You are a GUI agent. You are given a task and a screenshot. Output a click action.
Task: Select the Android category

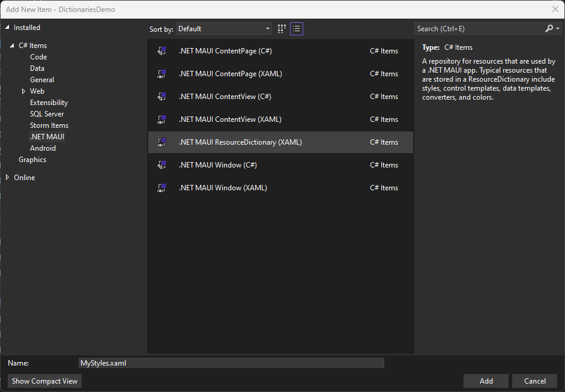43,148
